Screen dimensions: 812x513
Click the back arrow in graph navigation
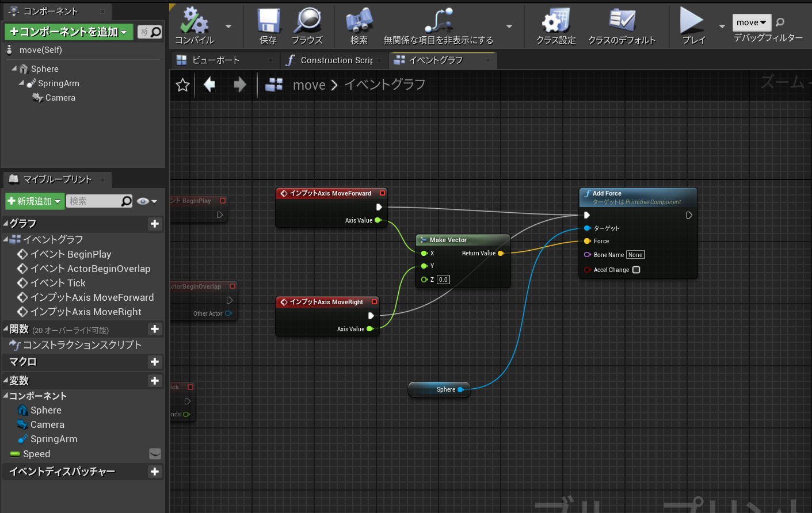pos(209,85)
